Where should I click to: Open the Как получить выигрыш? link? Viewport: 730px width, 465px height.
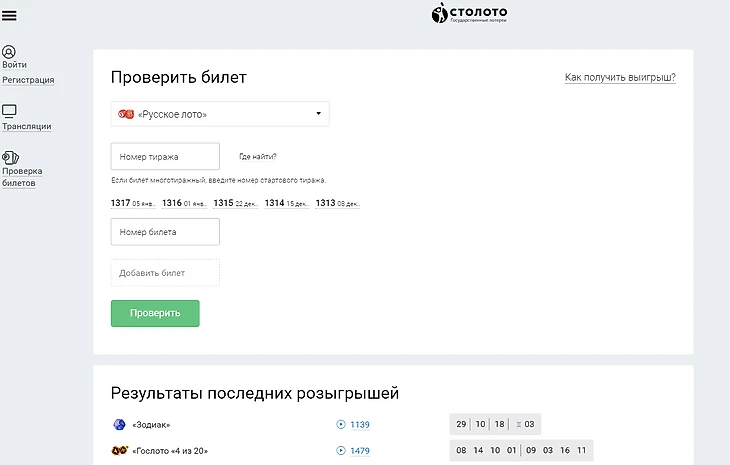coord(620,77)
